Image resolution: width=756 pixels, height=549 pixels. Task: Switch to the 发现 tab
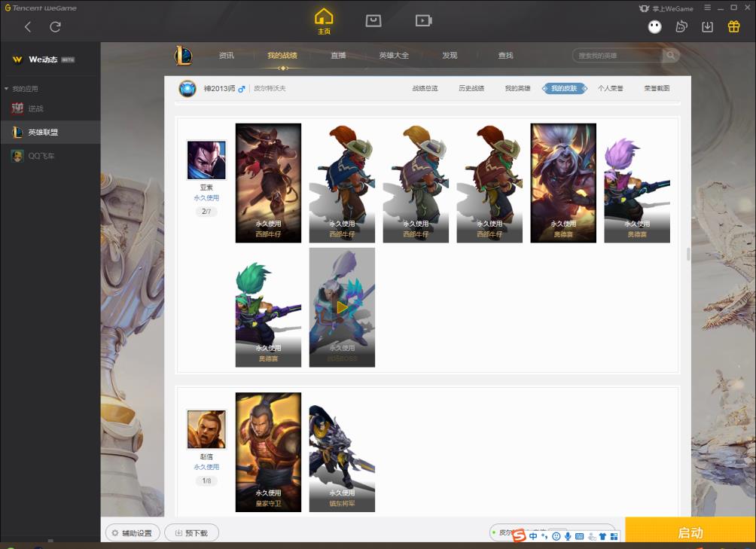pos(450,56)
